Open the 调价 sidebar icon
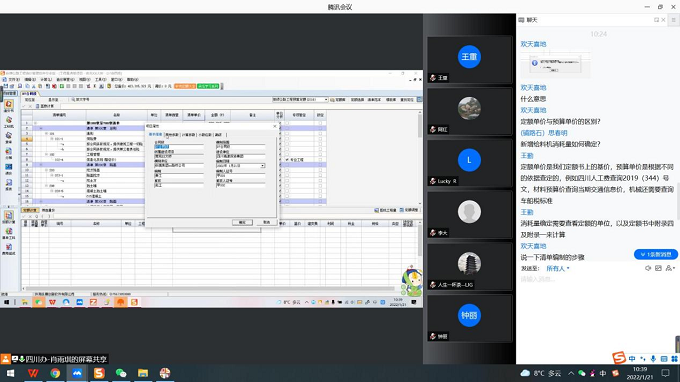 click(x=9, y=169)
